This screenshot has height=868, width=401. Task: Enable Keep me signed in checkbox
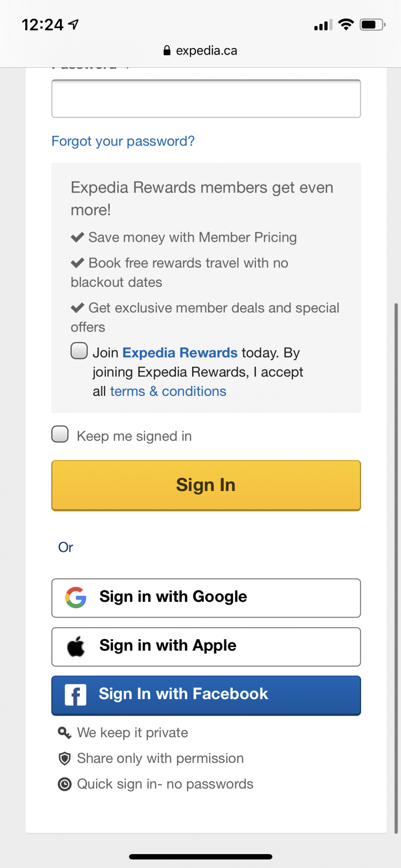point(60,434)
